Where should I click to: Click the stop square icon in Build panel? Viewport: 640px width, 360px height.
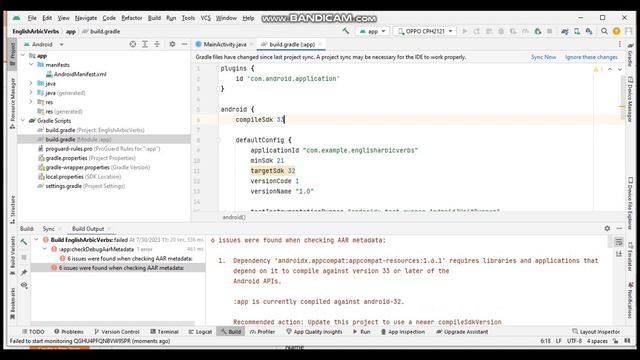(x=24, y=257)
